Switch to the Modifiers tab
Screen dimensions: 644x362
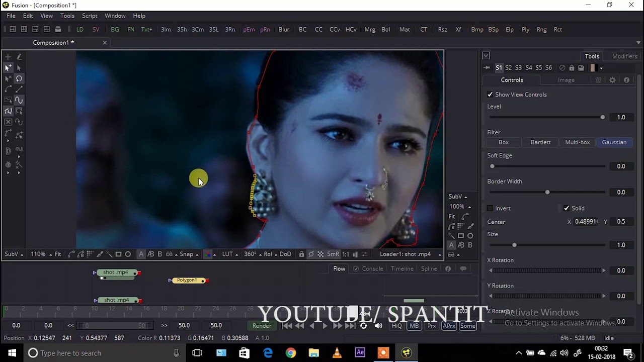tap(625, 56)
